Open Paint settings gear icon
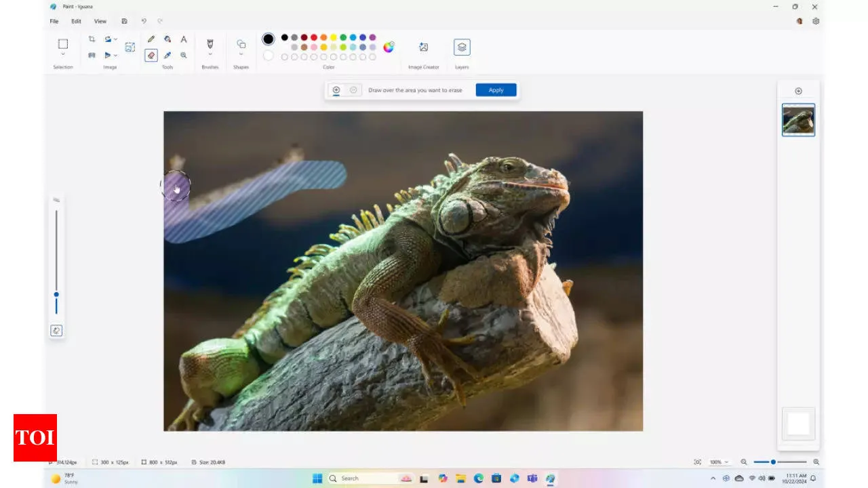The height and width of the screenshot is (488, 868). 816,21
